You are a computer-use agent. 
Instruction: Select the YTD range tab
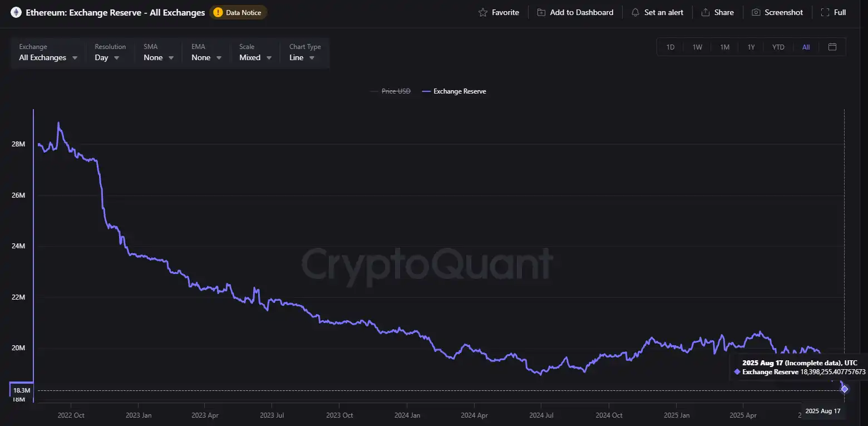click(778, 47)
